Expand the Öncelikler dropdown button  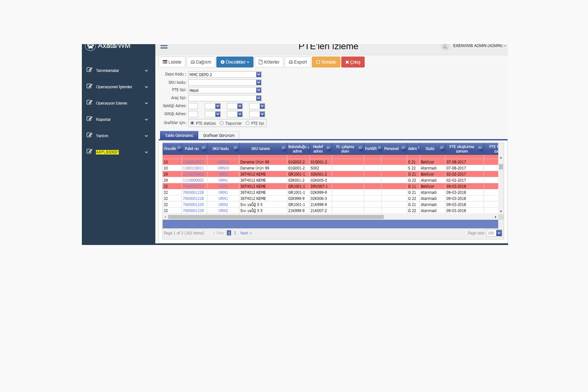235,62
